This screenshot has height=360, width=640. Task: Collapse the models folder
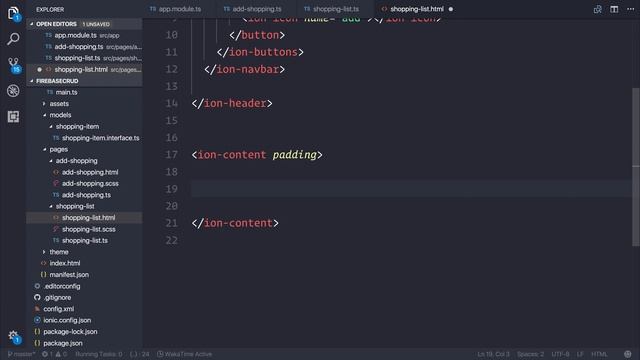point(60,115)
